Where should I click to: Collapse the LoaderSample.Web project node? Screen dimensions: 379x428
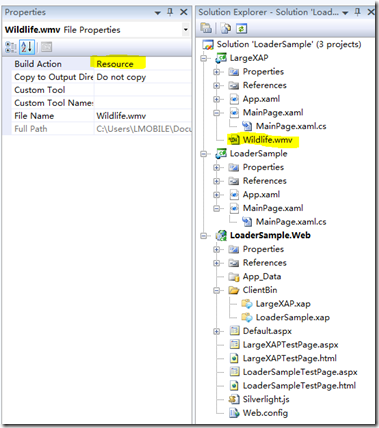tap(204, 236)
